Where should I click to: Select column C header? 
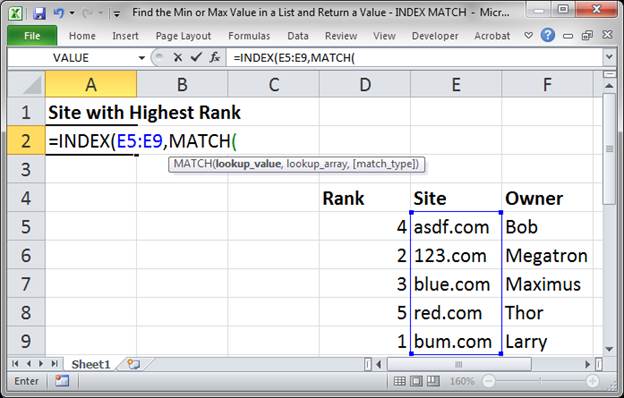(273, 84)
